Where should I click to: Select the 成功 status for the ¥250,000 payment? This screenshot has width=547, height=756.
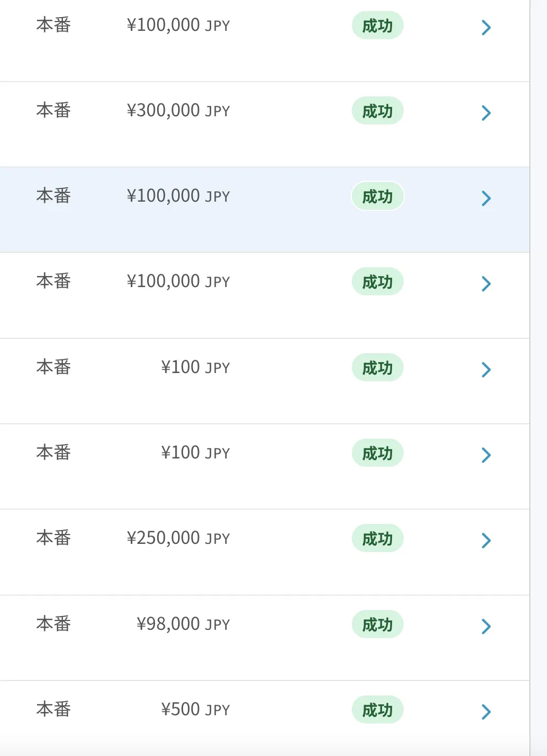tap(378, 538)
